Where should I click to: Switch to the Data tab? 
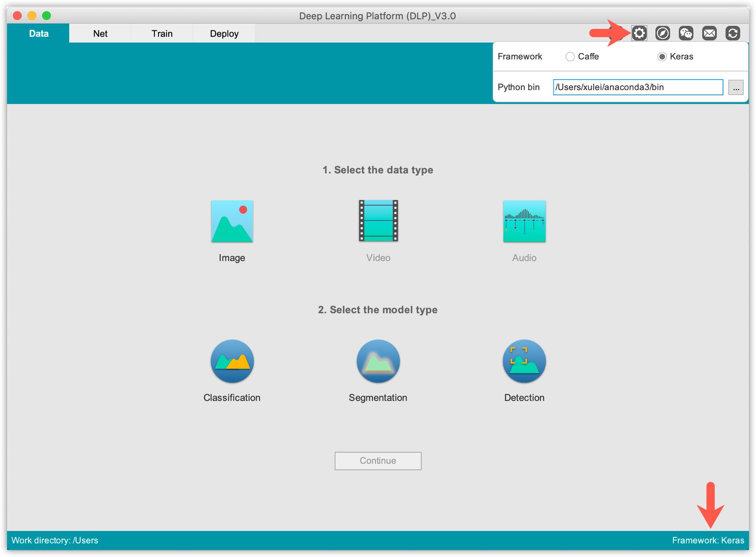pyautogui.click(x=38, y=33)
